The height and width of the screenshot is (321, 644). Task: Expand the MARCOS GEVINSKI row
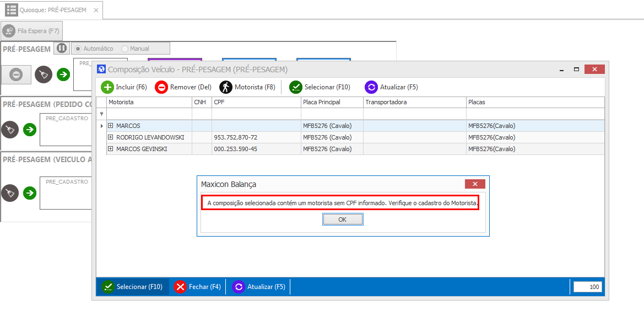click(x=111, y=149)
